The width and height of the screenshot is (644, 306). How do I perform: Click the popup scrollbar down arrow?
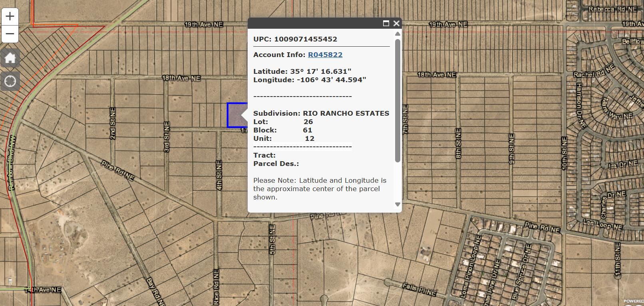coord(398,204)
